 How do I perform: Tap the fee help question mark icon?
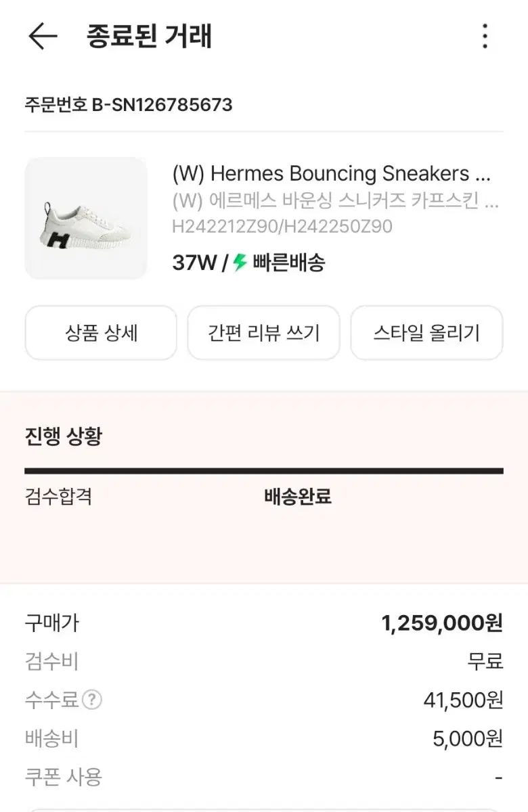tap(92, 700)
